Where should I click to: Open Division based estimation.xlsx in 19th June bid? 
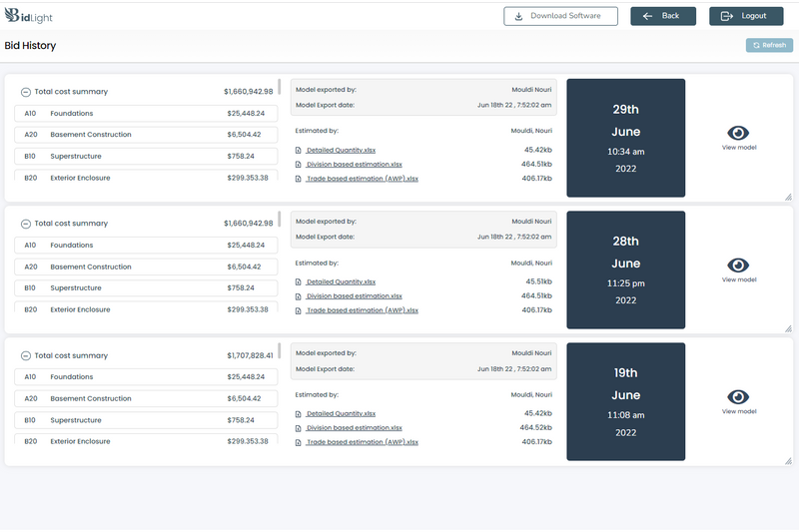tap(355, 428)
